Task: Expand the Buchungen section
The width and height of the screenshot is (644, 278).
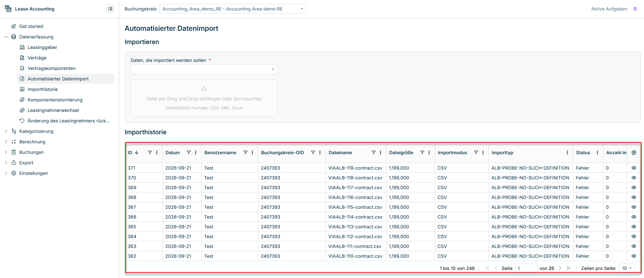Action: tap(6, 152)
